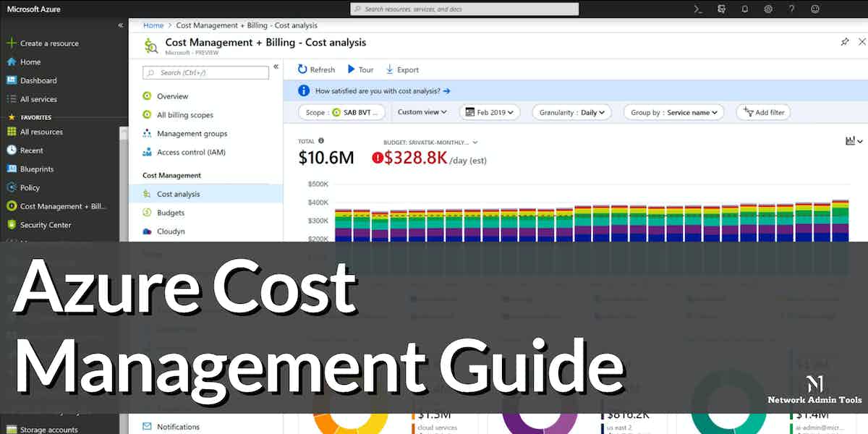Open Feb 2019 date dropdown
The height and width of the screenshot is (434, 868).
point(490,112)
